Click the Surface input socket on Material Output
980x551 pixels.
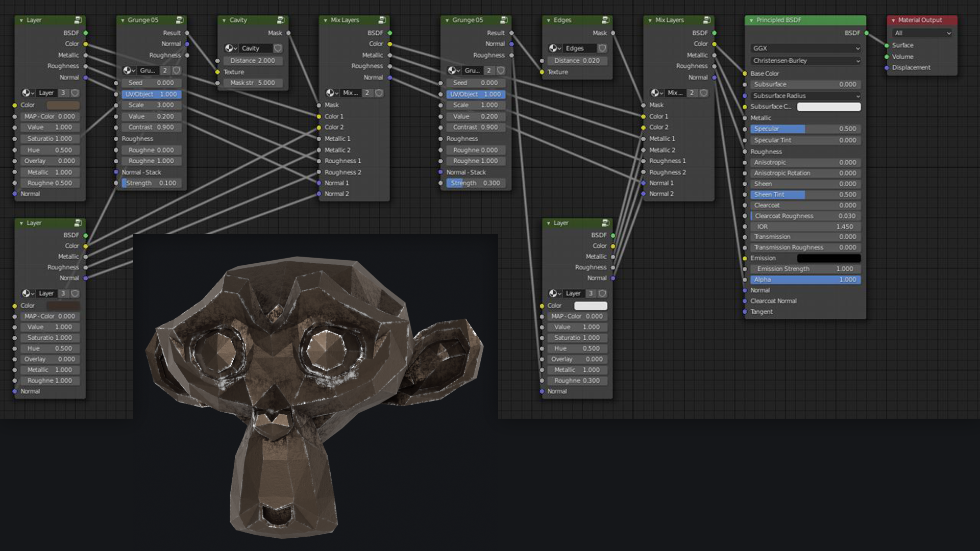887,45
